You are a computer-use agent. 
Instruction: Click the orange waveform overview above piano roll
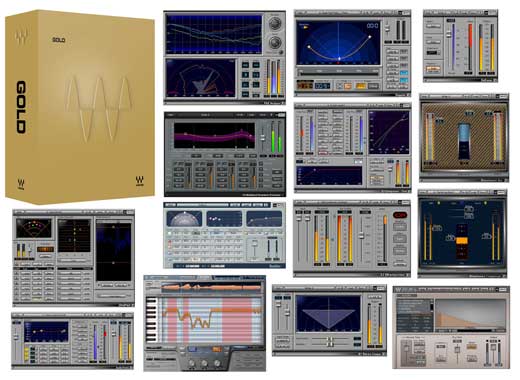(x=211, y=287)
